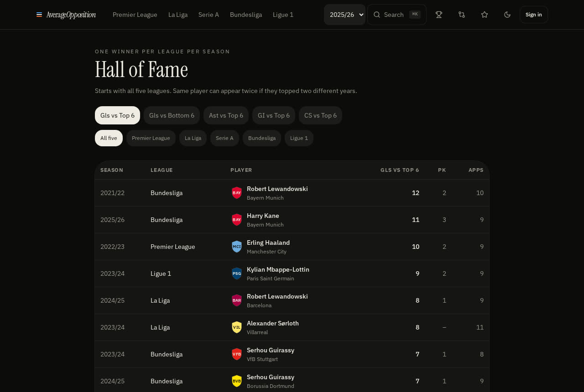
Task: Filter by Serie A chip
Action: tap(224, 138)
